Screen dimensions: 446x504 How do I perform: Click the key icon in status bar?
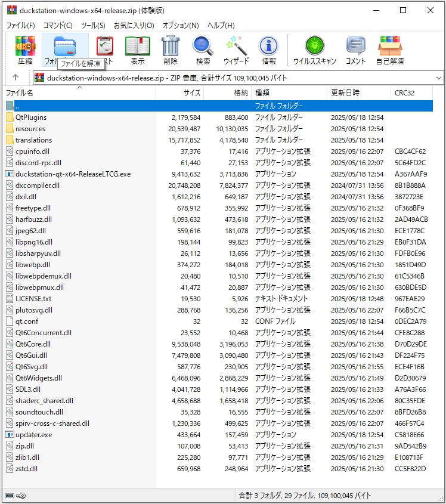click(21, 495)
